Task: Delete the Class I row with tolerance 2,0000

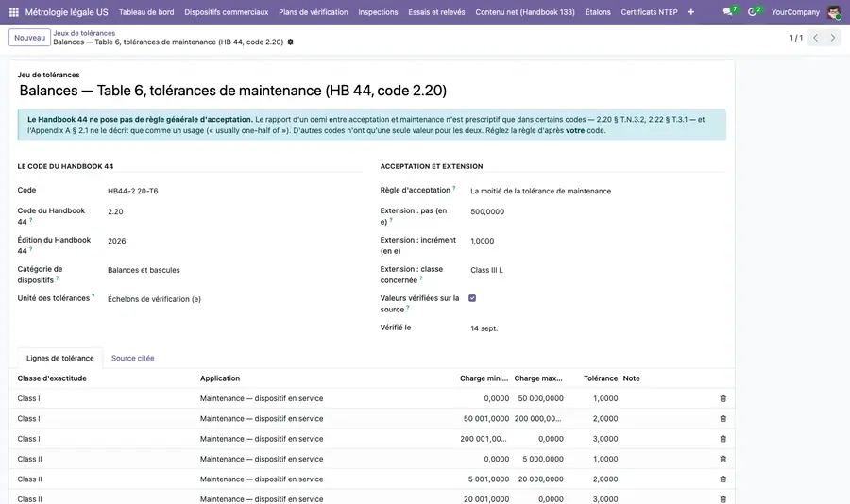Action: point(722,418)
